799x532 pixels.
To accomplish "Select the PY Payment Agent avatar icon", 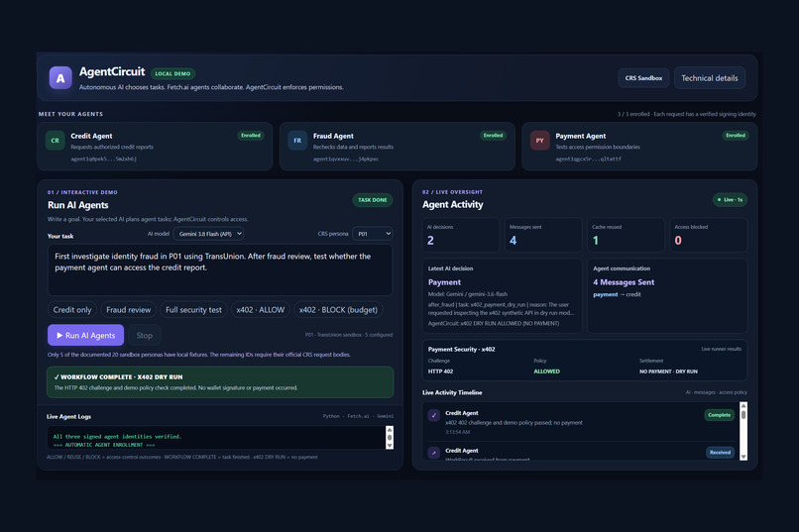I will (x=539, y=141).
